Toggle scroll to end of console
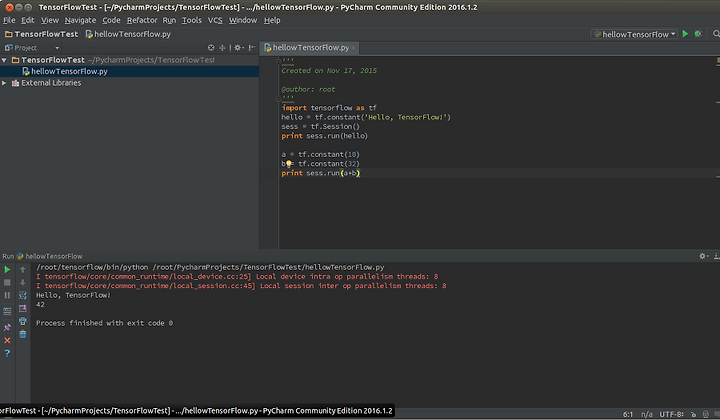 (22, 308)
